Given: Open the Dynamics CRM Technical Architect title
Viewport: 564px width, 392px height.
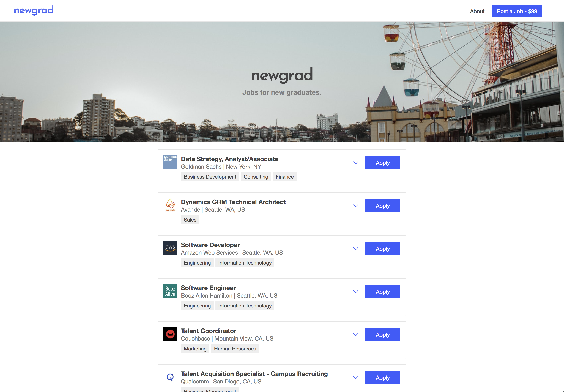Looking at the screenshot, I should tap(233, 202).
